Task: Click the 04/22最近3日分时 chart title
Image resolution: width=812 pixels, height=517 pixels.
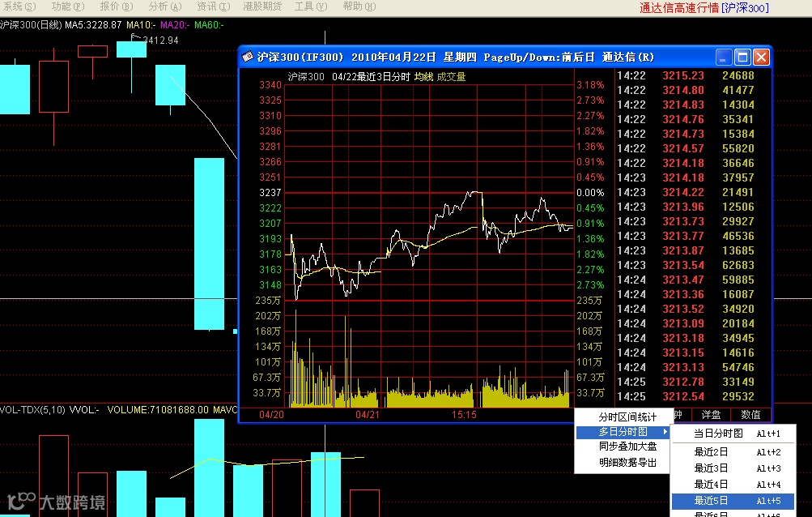Action: tap(371, 77)
